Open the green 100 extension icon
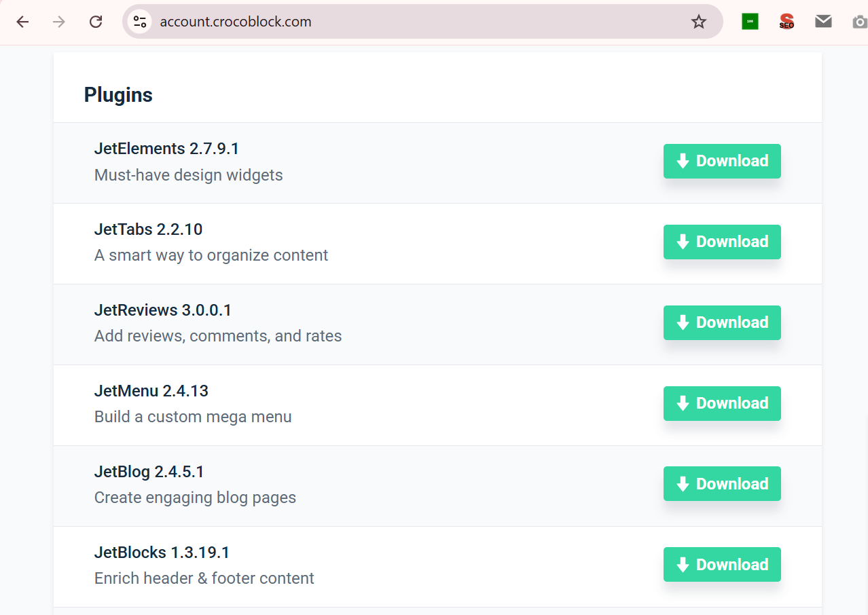Screen dimensions: 868x615 (750, 22)
